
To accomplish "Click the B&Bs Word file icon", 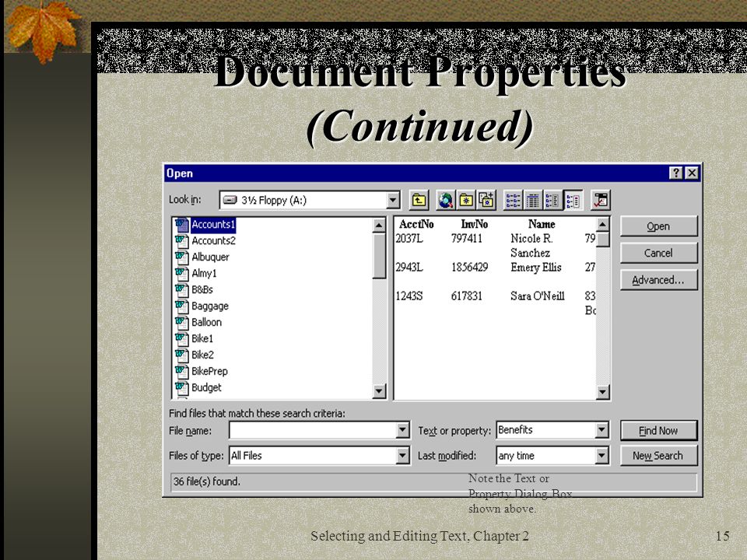I will (x=181, y=289).
